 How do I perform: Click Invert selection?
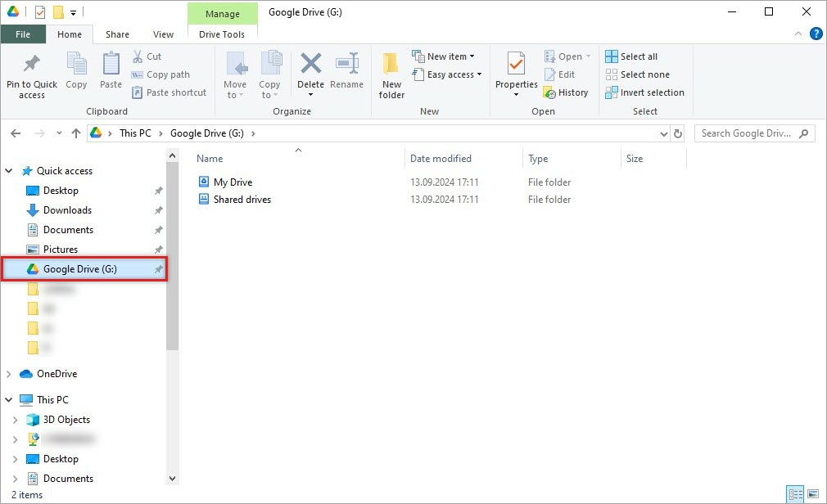pos(644,92)
